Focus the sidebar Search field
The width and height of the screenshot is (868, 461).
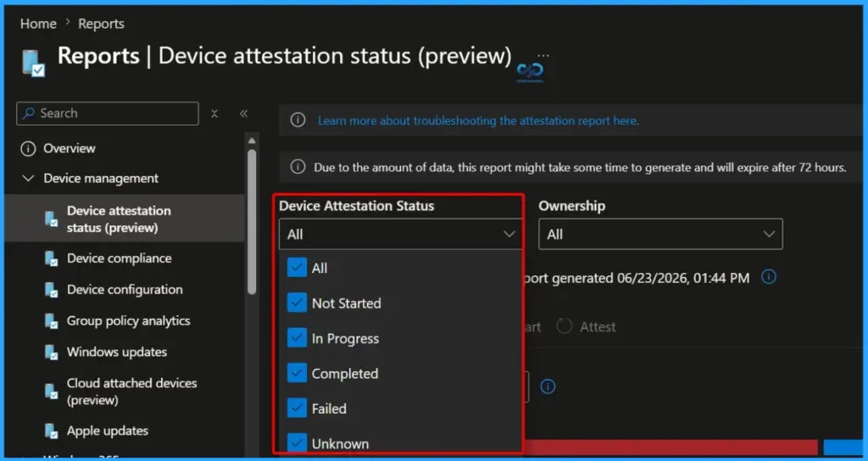108,114
